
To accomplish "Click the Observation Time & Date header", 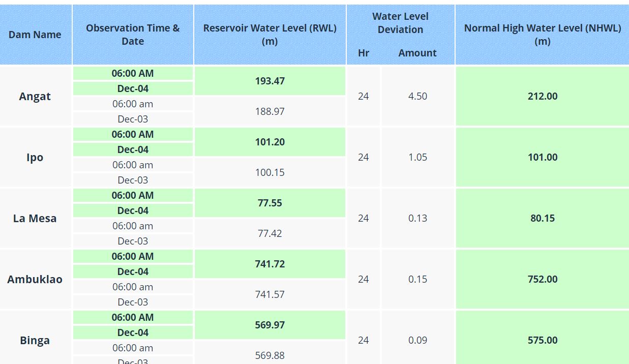I will click(133, 35).
